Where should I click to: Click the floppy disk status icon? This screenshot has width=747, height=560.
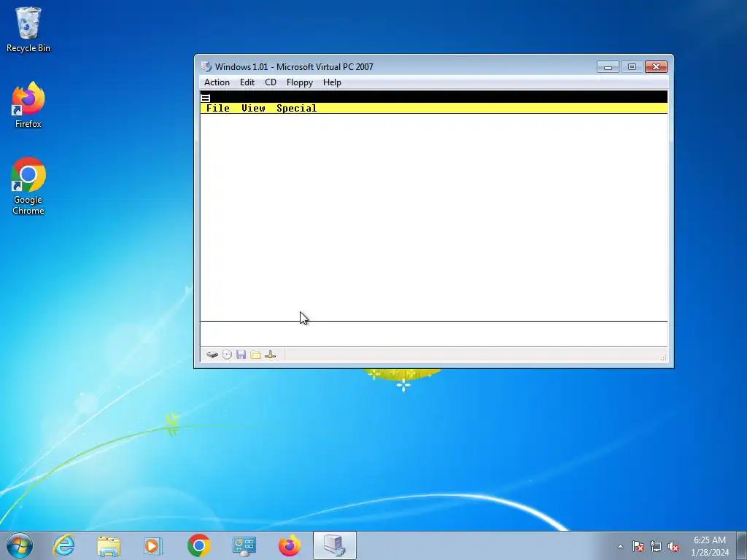pyautogui.click(x=241, y=355)
